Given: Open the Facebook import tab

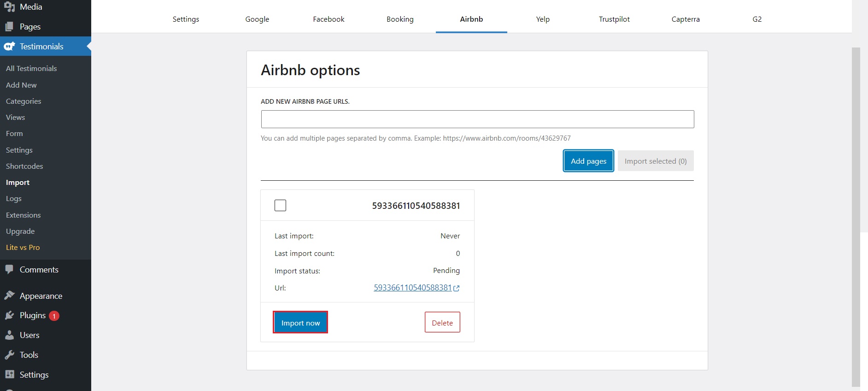Looking at the screenshot, I should click(328, 19).
